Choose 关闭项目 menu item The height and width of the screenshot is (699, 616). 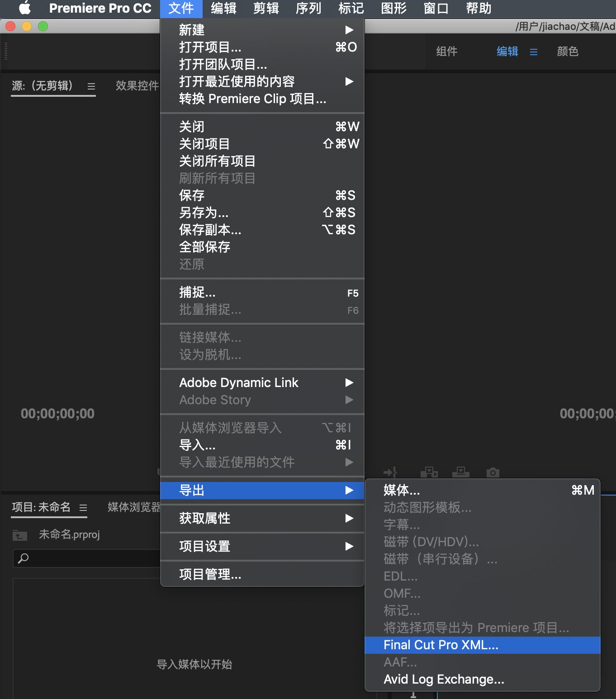(262, 144)
